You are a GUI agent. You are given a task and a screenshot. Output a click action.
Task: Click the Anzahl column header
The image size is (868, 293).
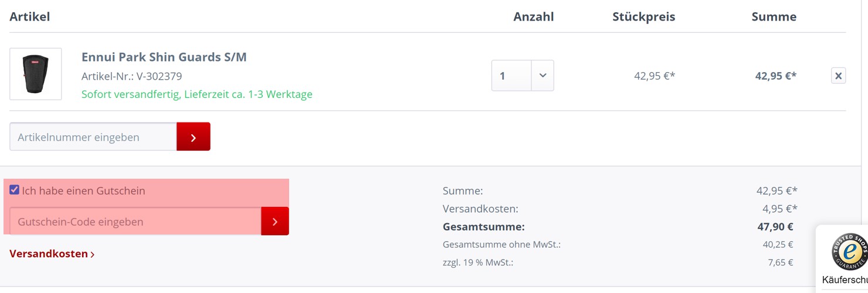[x=534, y=16]
